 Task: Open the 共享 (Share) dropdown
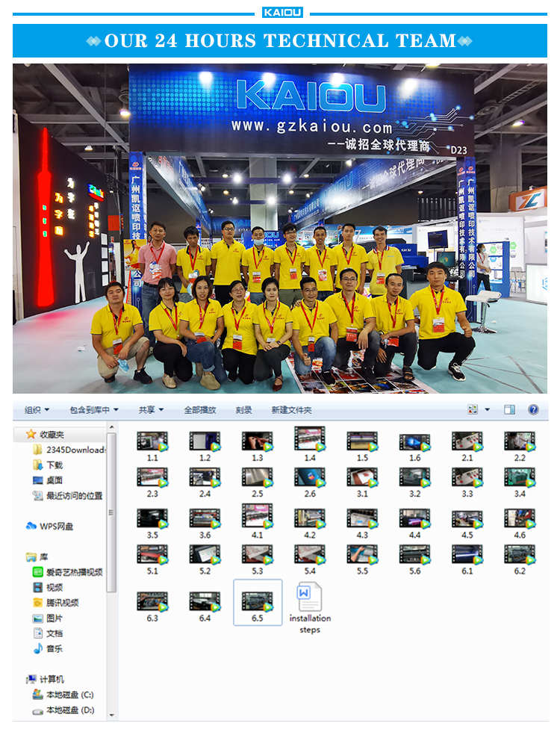[151, 410]
